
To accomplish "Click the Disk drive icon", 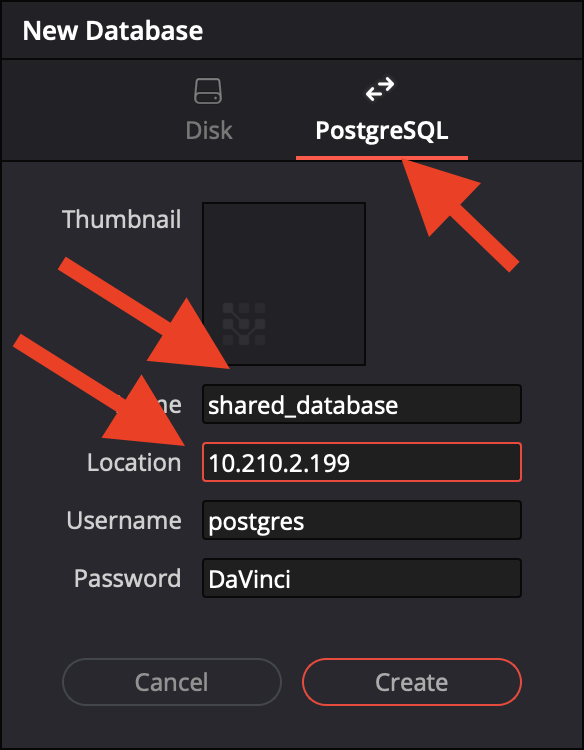I will tap(208, 91).
